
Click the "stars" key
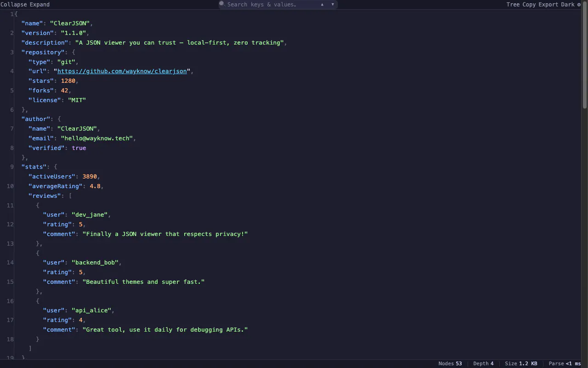(41, 81)
